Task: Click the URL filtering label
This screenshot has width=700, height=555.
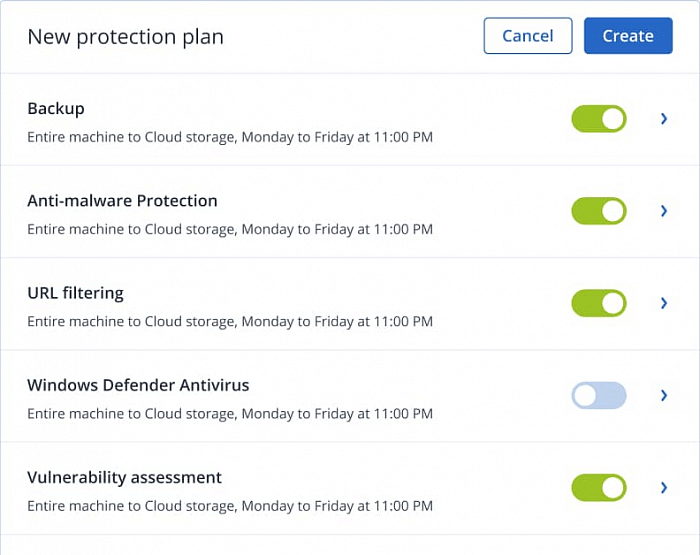Action: (75, 293)
